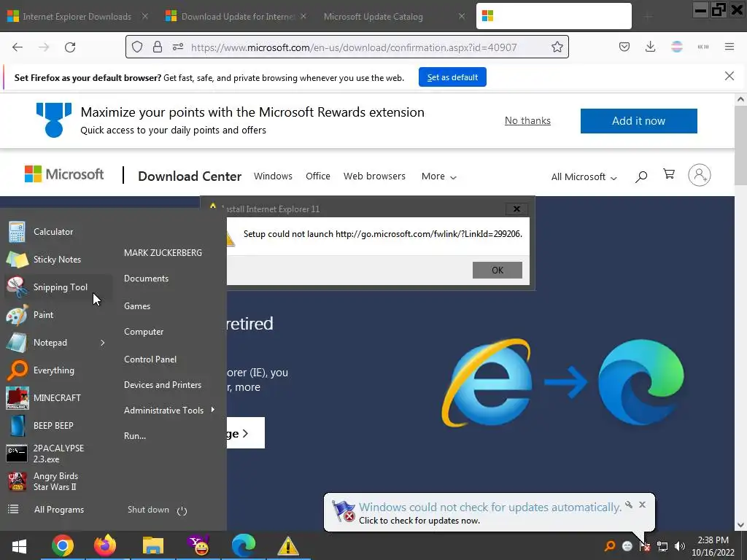The width and height of the screenshot is (747, 560).
Task: Open the Web browsers nav link
Action: pyautogui.click(x=374, y=176)
